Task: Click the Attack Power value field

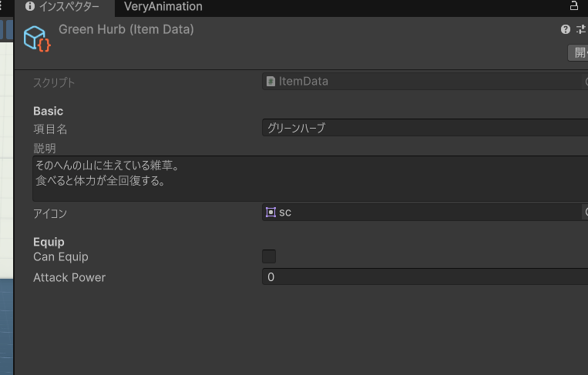Action: point(425,277)
